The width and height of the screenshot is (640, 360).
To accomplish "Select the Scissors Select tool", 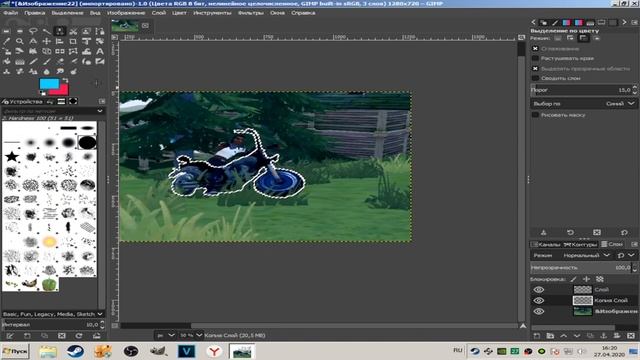I will (x=73, y=31).
